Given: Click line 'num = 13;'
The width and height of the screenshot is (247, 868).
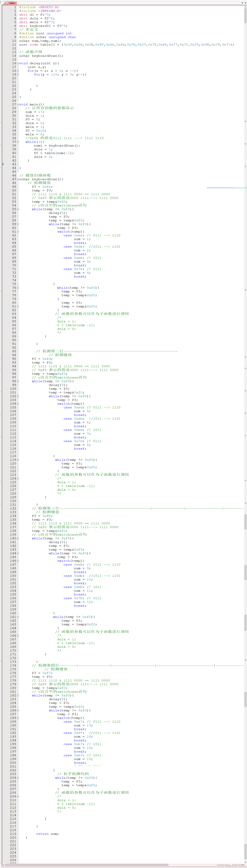Looking at the screenshot, I should [83, 725].
